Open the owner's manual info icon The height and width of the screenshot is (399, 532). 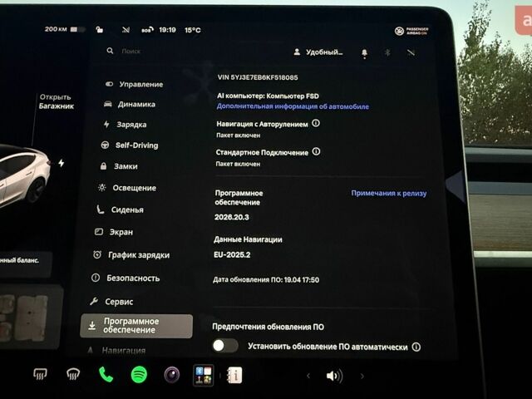(234, 375)
